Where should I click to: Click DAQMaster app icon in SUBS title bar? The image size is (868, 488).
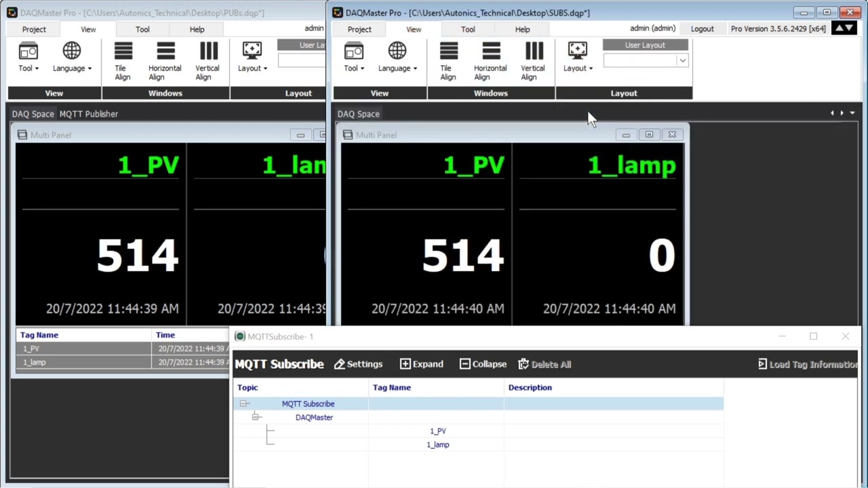click(338, 12)
